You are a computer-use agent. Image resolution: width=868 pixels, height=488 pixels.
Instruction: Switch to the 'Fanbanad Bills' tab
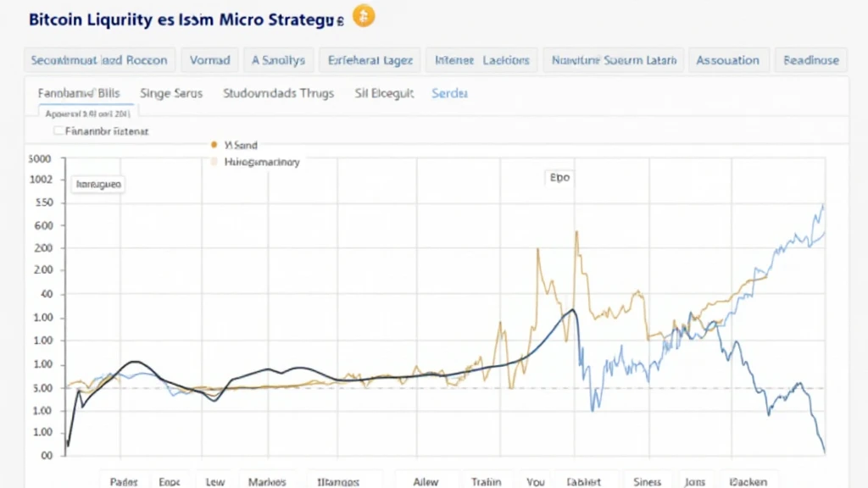pyautogui.click(x=79, y=93)
